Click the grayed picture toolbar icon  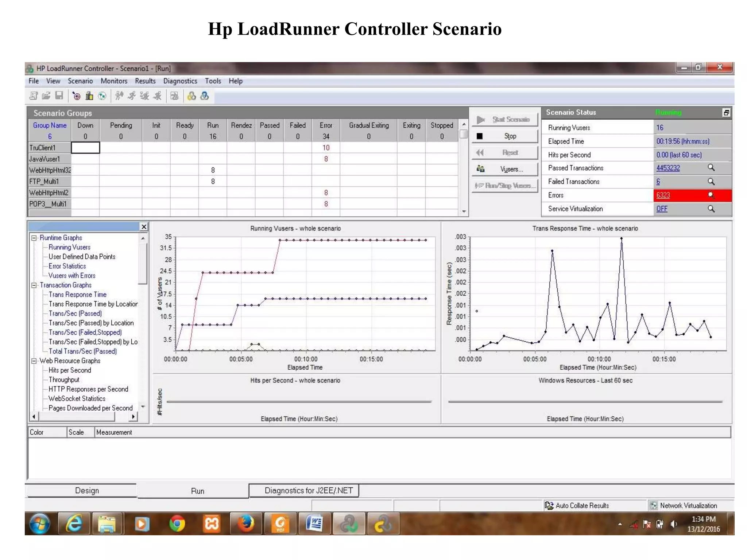174,96
